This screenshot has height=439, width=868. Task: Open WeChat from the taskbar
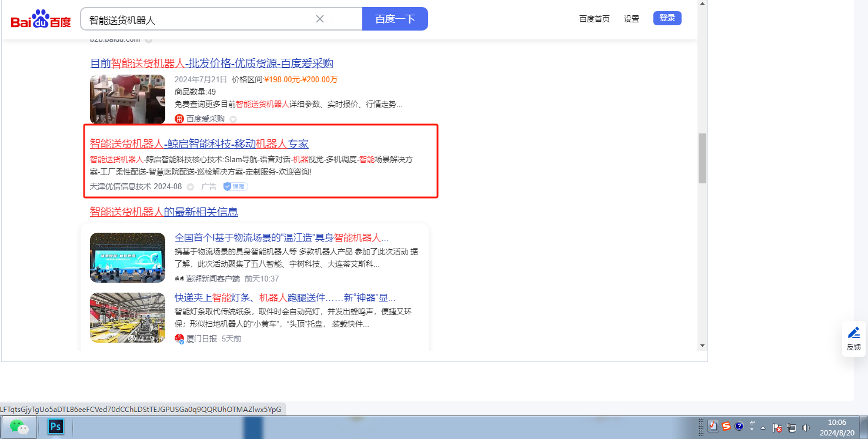pos(19,427)
